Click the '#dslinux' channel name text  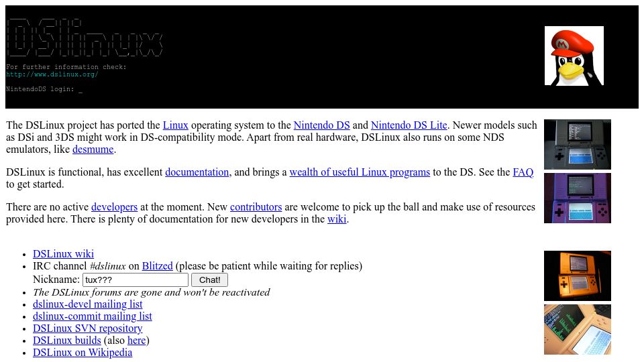[107, 266]
